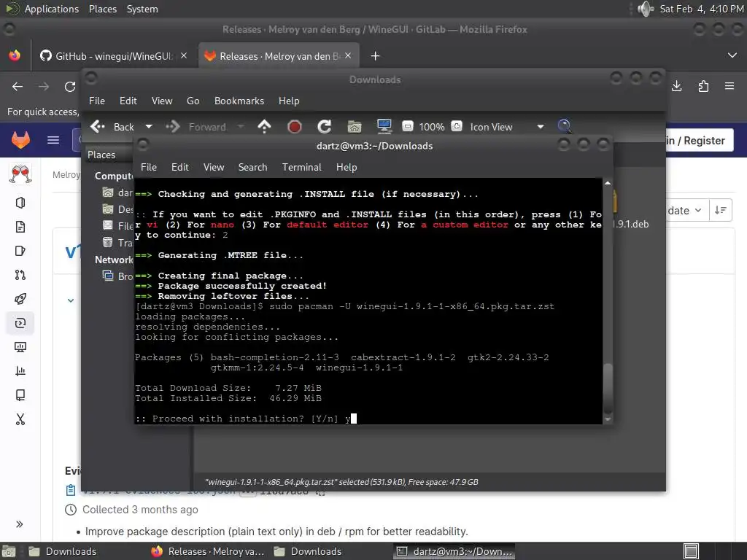Click terminal scrollbar up arrow
747x560 pixels.
608,183
